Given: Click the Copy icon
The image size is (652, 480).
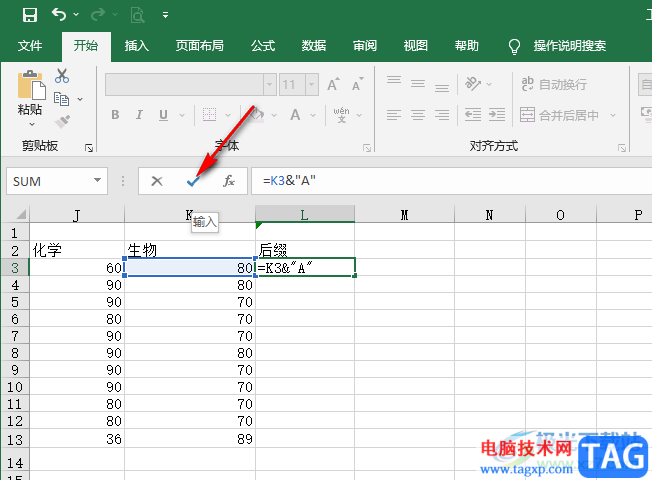Looking at the screenshot, I should 62,99.
